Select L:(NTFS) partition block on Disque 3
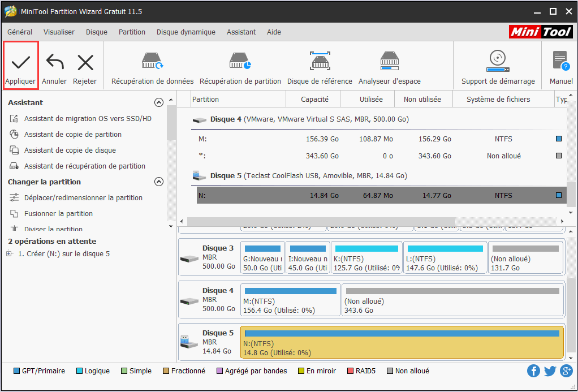This screenshot has width=578, height=392. coord(445,257)
